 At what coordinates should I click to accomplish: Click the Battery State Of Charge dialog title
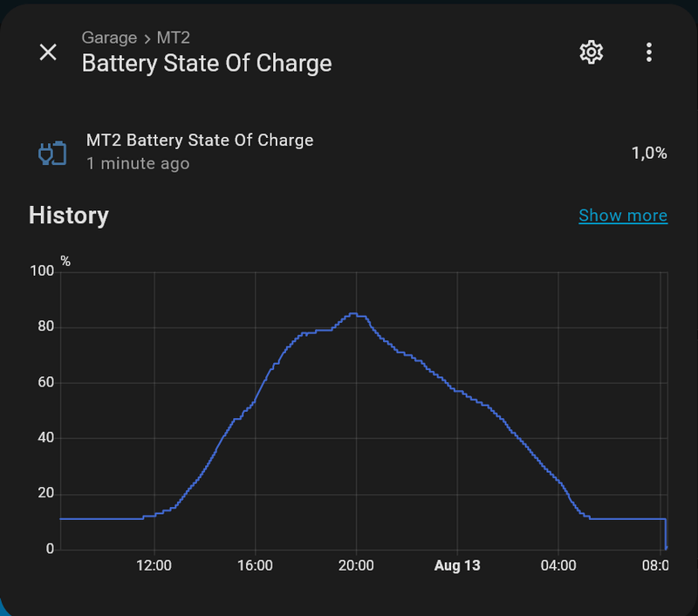[x=207, y=64]
